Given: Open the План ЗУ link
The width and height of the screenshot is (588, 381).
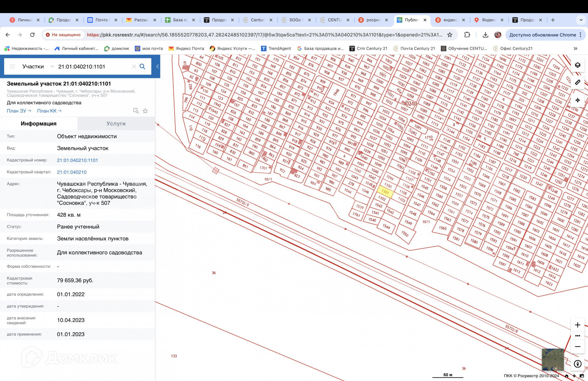Looking at the screenshot, I should (19, 111).
